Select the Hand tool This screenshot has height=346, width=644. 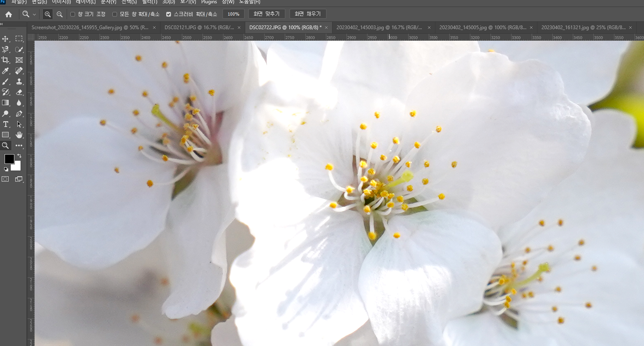pyautogui.click(x=19, y=135)
